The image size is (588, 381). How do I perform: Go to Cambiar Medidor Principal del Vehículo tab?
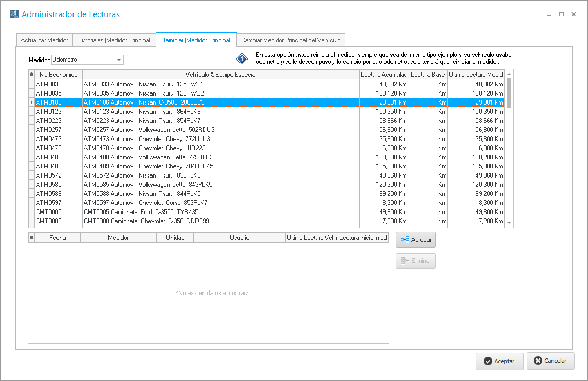[x=291, y=40]
